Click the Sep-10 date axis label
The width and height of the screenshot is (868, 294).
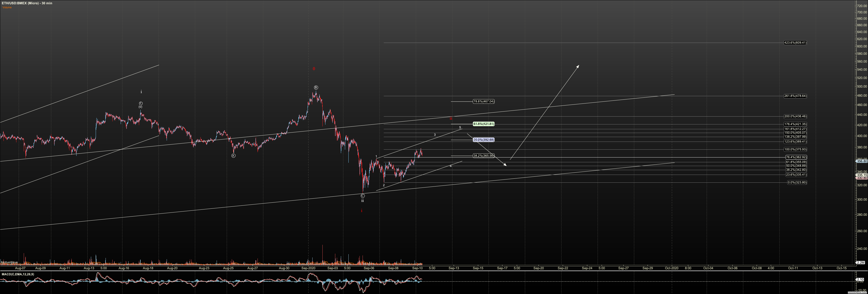pos(418,269)
